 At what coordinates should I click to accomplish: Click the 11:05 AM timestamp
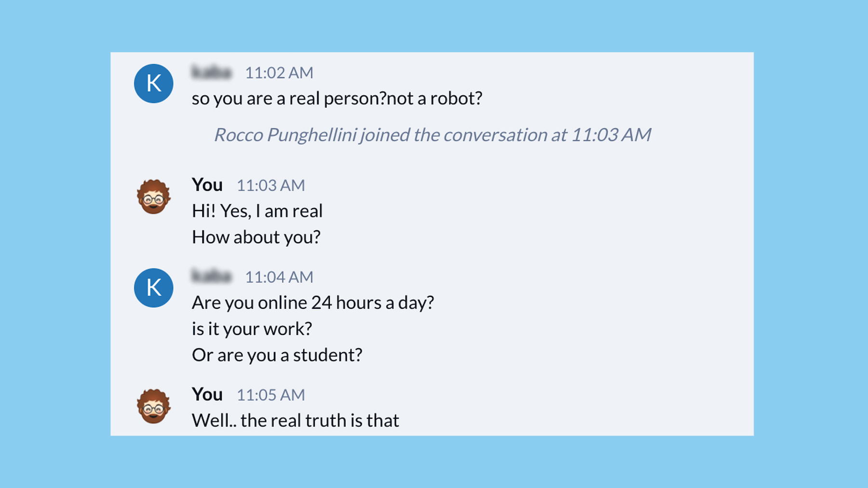271,395
